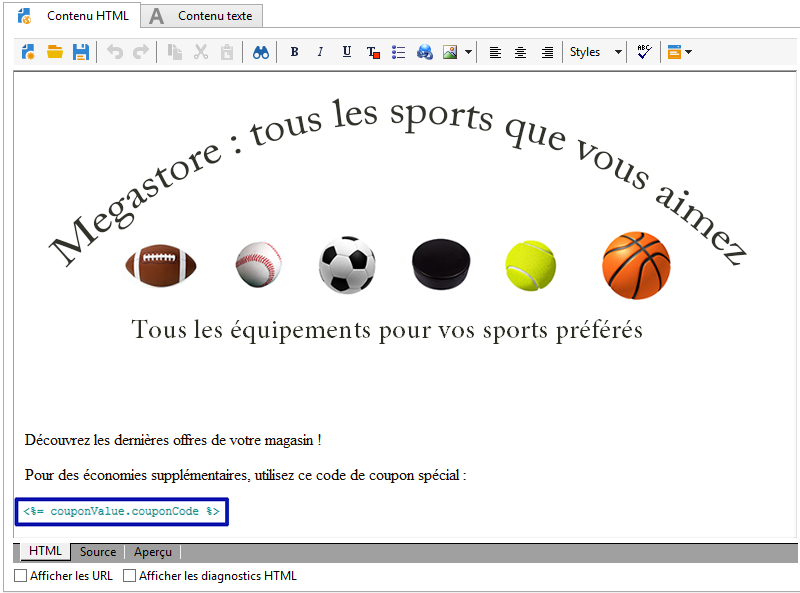Apply bold formatting
The height and width of the screenshot is (593, 800).
[294, 52]
